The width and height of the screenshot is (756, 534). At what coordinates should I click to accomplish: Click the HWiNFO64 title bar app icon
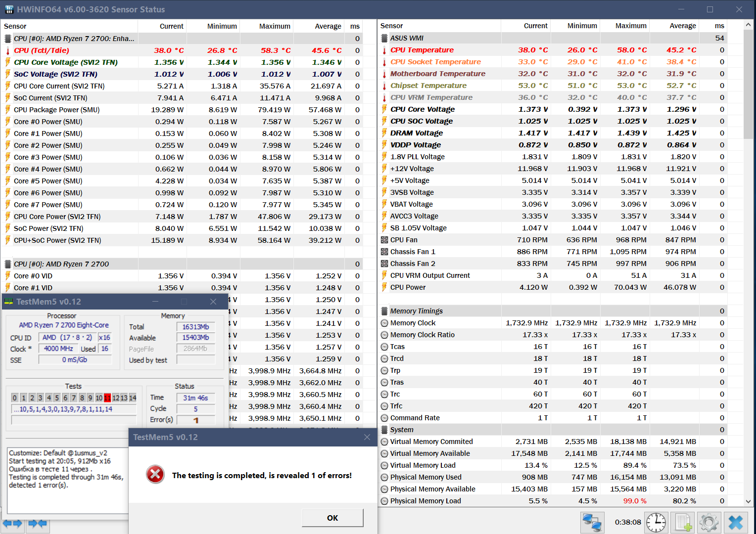pyautogui.click(x=9, y=9)
